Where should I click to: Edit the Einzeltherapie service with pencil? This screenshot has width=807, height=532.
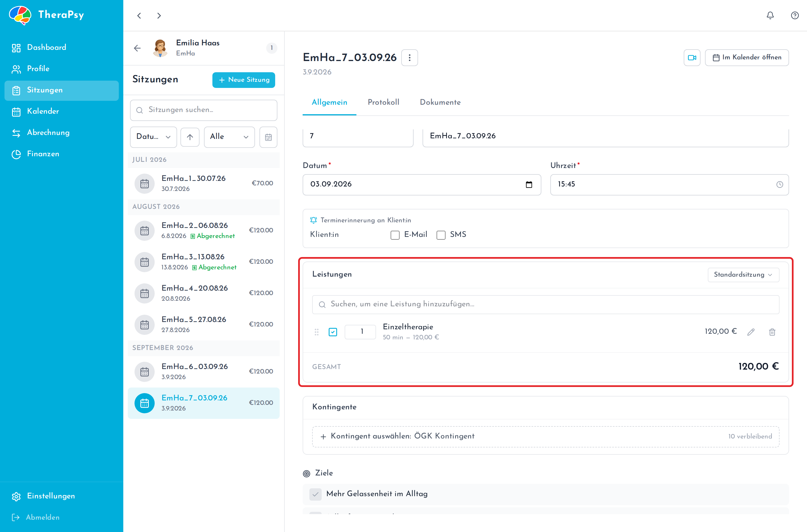tap(751, 332)
